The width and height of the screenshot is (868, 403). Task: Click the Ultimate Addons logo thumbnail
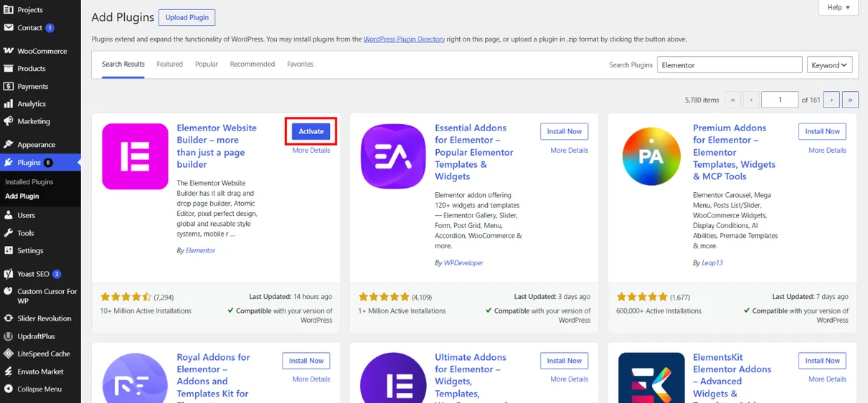pyautogui.click(x=393, y=378)
